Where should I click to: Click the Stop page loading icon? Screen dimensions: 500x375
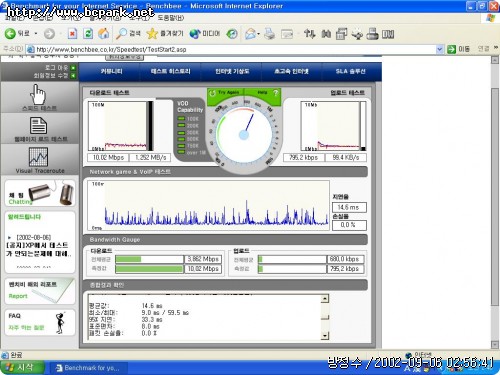(x=72, y=33)
